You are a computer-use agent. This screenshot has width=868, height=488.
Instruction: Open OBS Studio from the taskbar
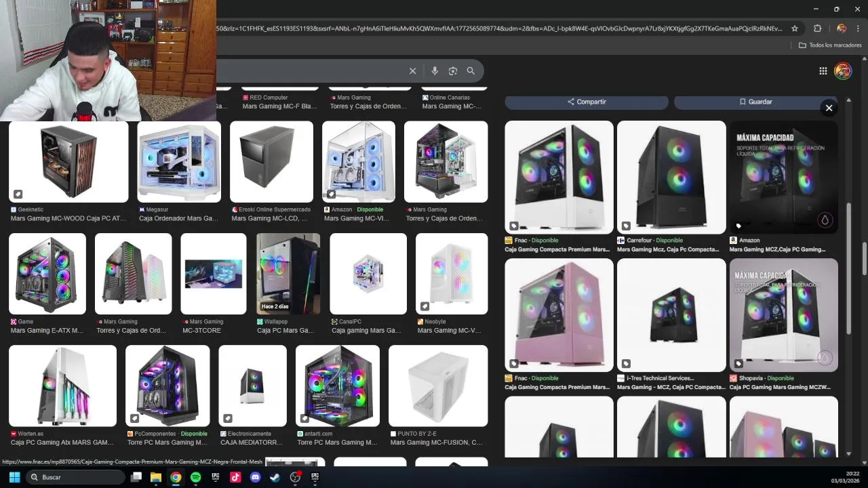click(295, 477)
